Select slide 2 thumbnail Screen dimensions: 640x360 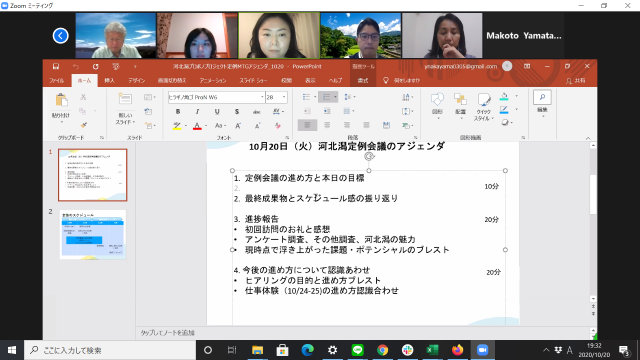tap(93, 235)
